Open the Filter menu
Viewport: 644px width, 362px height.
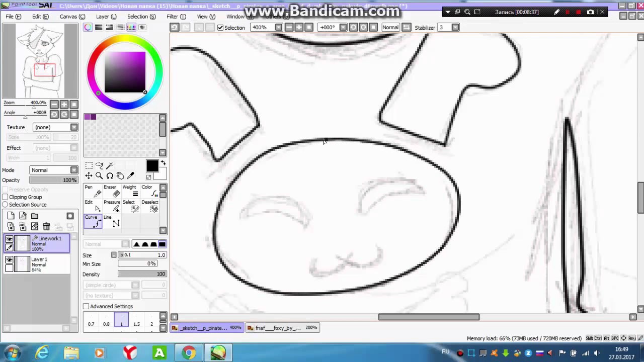[176, 17]
